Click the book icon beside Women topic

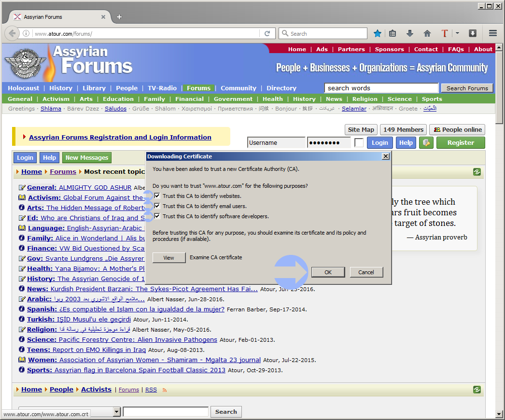click(x=22, y=360)
